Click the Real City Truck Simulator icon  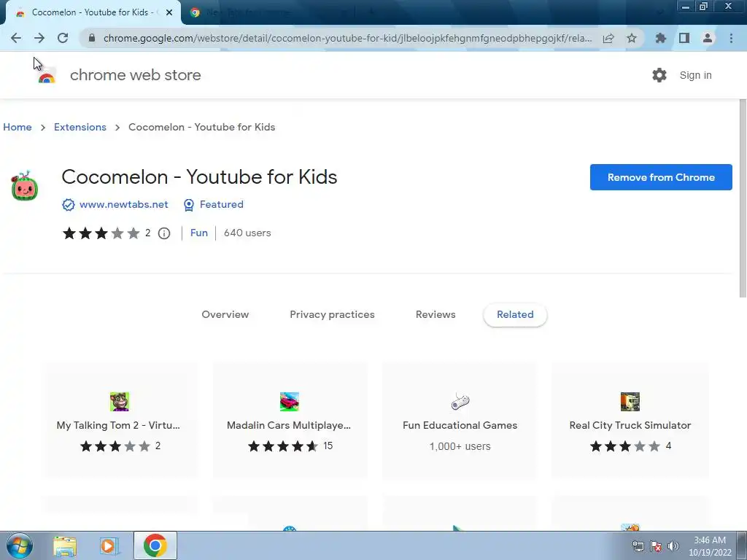(630, 402)
